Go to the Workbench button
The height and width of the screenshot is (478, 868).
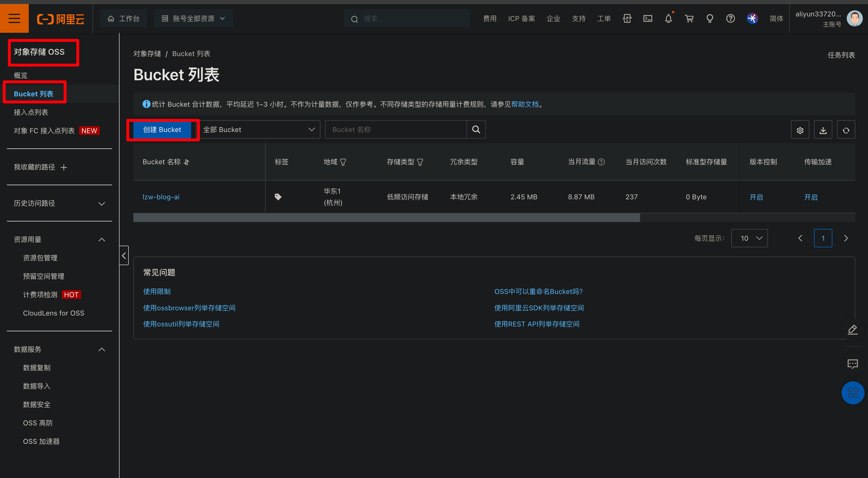pyautogui.click(x=123, y=18)
